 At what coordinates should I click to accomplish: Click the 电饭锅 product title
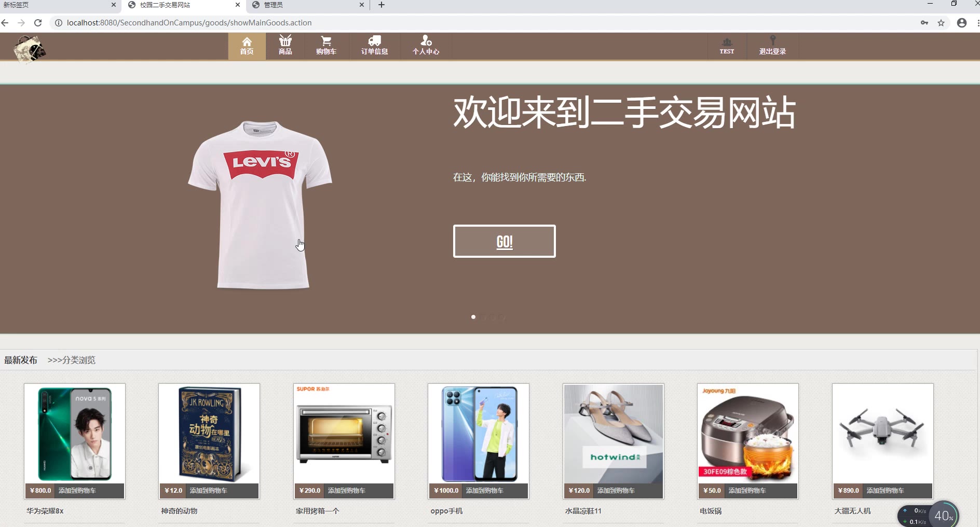(x=711, y=511)
